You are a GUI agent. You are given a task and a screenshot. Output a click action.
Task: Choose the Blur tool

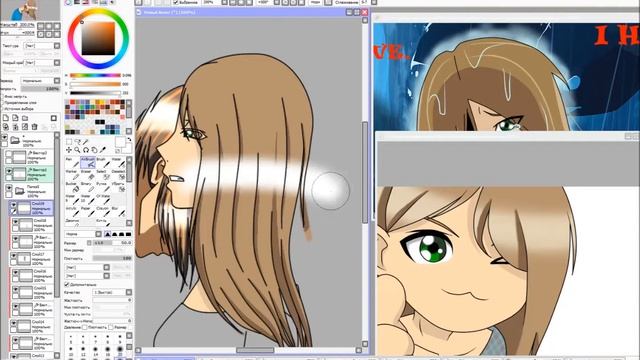click(118, 212)
